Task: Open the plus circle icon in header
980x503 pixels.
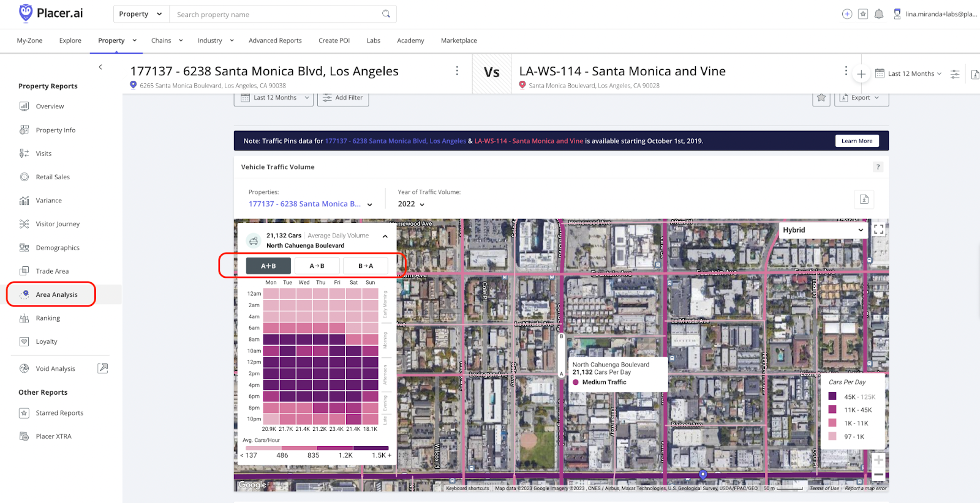Action: 847,14
